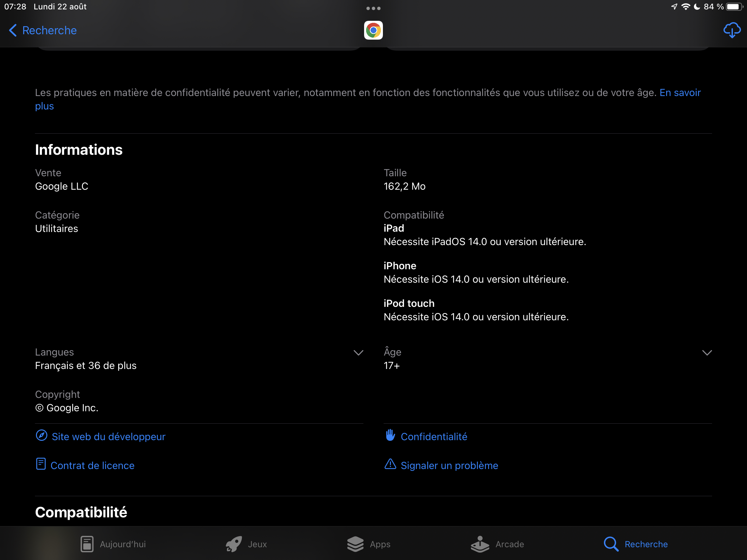Open the Arcade tab

pyautogui.click(x=497, y=544)
